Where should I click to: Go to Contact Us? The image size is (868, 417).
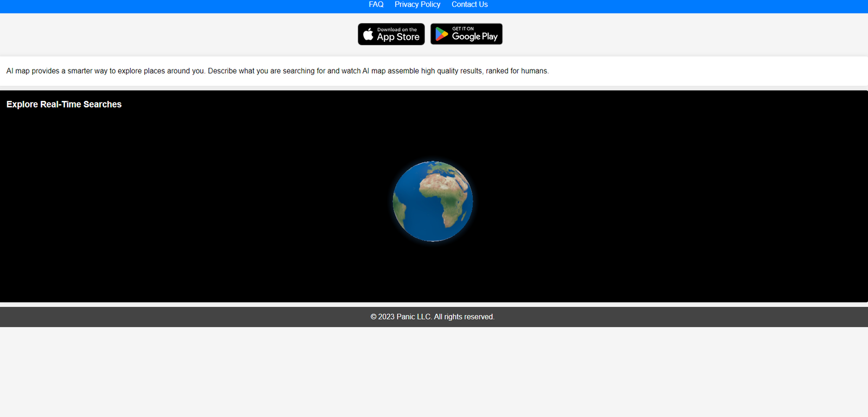point(470,4)
